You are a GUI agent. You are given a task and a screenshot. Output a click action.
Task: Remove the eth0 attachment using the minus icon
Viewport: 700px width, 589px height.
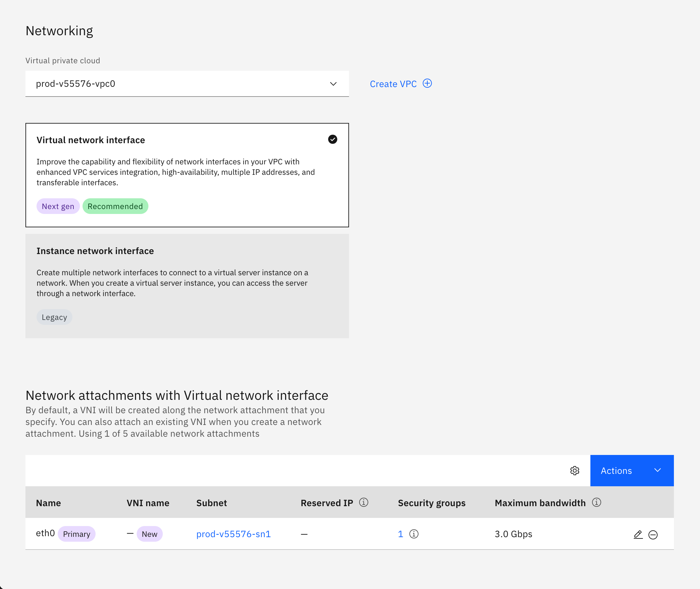pos(653,534)
